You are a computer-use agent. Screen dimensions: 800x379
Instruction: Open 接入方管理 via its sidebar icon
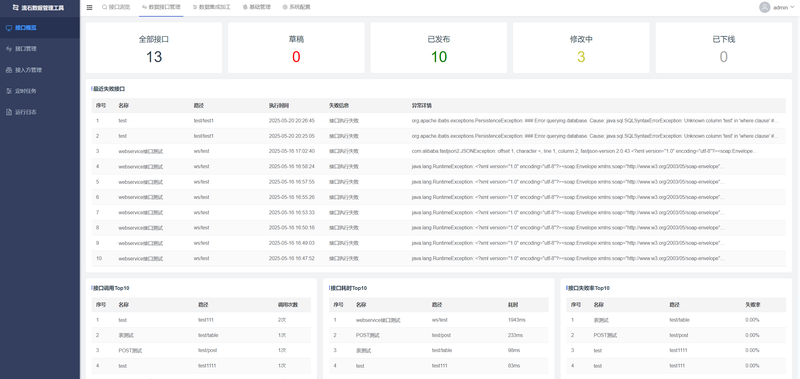[9, 70]
